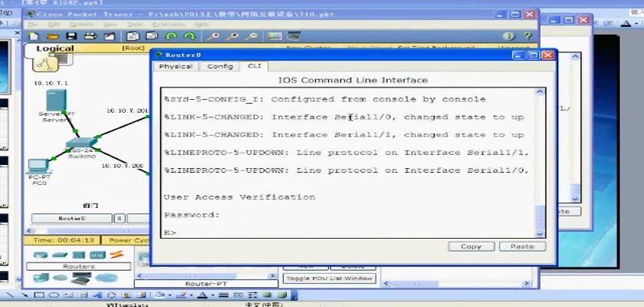The width and height of the screenshot is (644, 307).
Task: Click the 3-D Style icon
Action: (x=282, y=295)
